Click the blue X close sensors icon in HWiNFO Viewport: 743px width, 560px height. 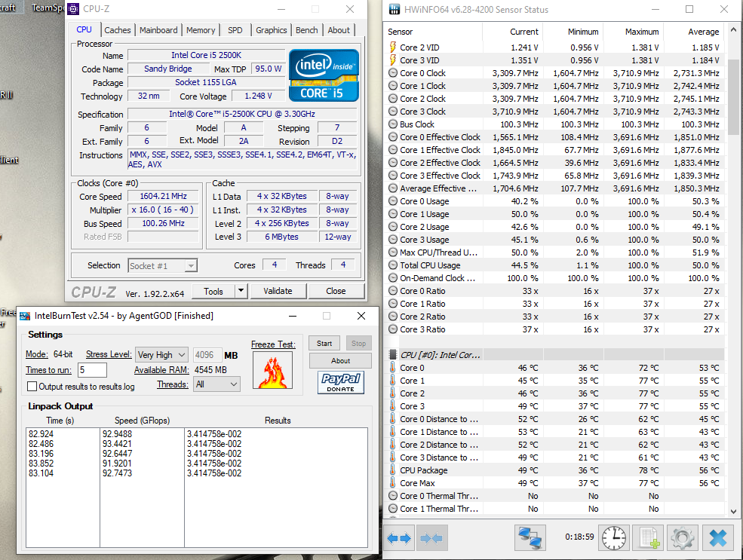(718, 537)
